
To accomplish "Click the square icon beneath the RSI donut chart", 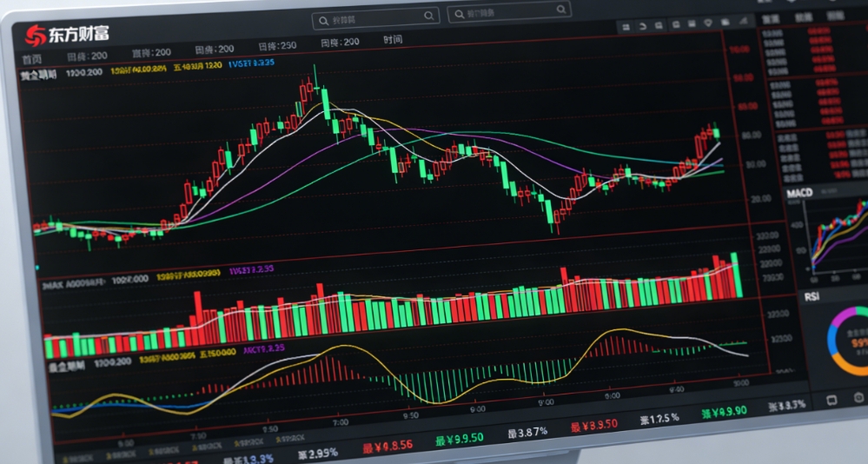I will click(x=832, y=400).
